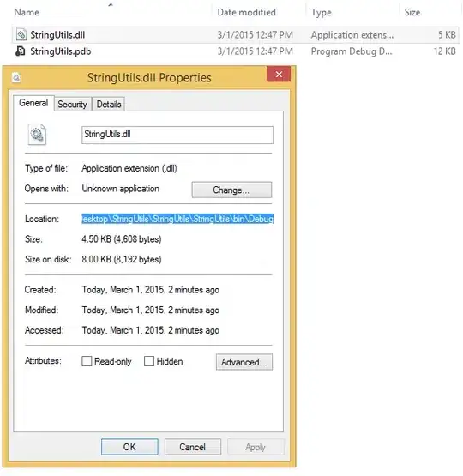Sort by the Name column header
The image size is (463, 476).
(27, 13)
